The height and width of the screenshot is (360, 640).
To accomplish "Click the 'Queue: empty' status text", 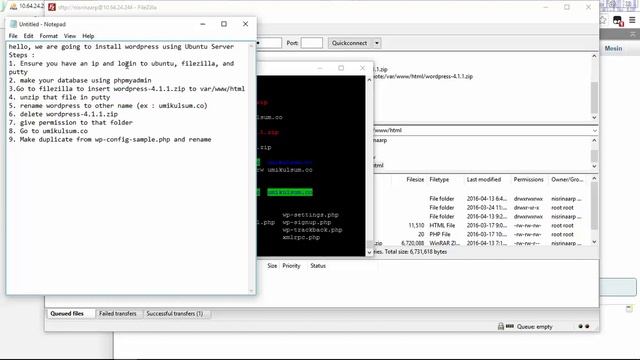I will 535,327.
